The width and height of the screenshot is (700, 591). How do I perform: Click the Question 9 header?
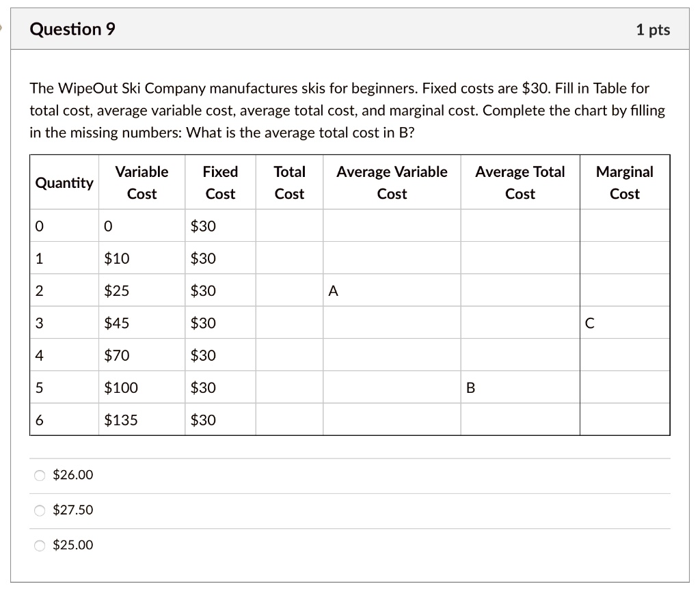(72, 29)
